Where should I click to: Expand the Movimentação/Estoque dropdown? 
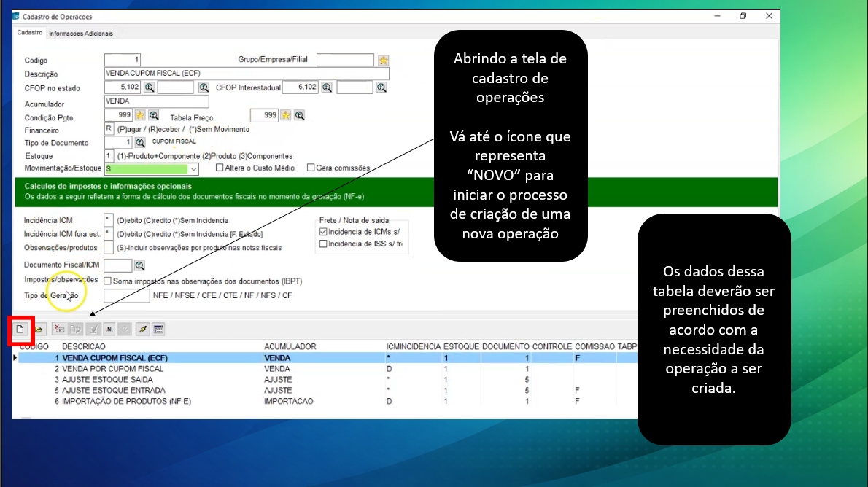[x=193, y=169]
